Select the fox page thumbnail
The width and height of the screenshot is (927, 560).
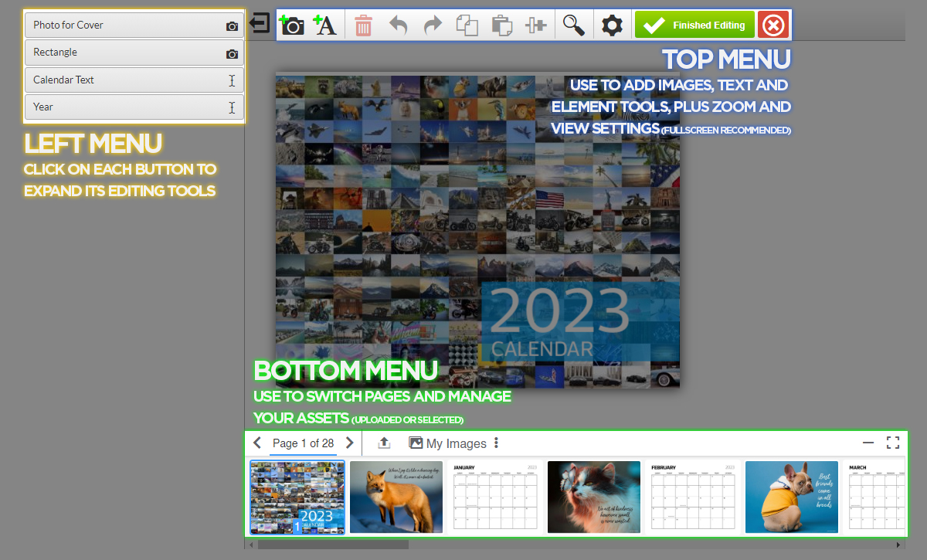click(x=396, y=497)
